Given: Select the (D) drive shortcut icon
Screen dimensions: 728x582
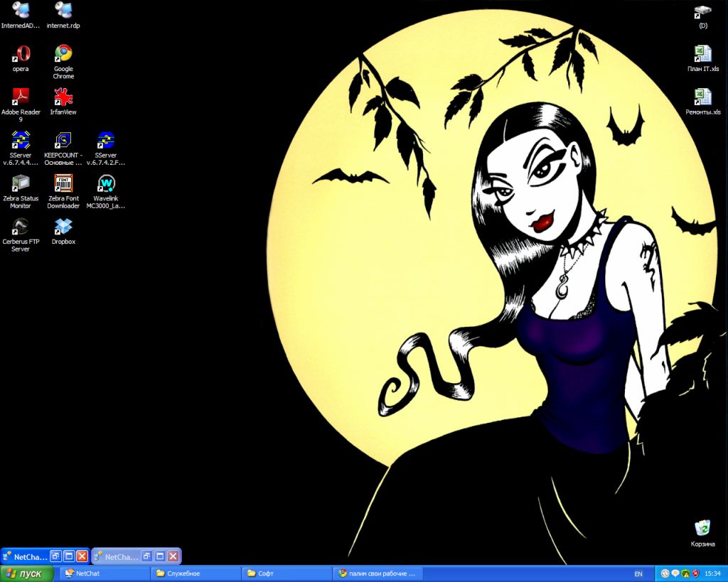Looking at the screenshot, I should pos(703,17).
